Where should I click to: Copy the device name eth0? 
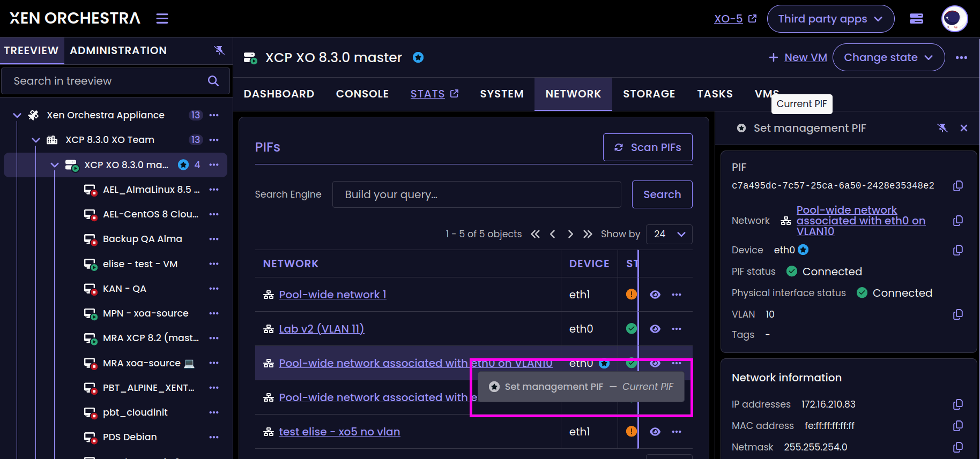(x=958, y=250)
